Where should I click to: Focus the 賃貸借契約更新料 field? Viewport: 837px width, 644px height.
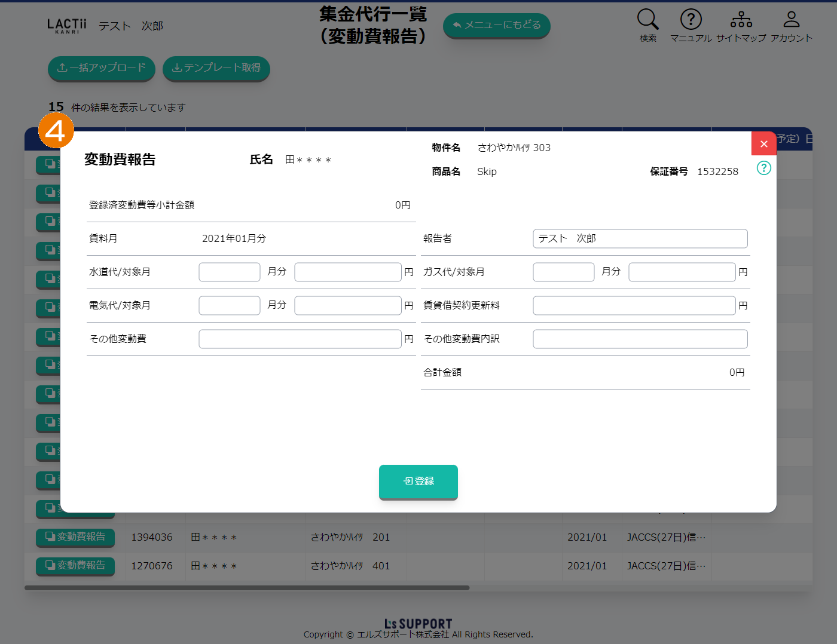pos(634,305)
